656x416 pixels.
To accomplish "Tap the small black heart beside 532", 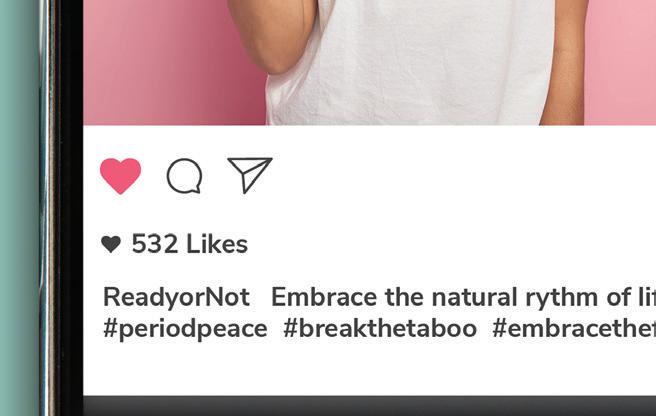I will [x=111, y=244].
